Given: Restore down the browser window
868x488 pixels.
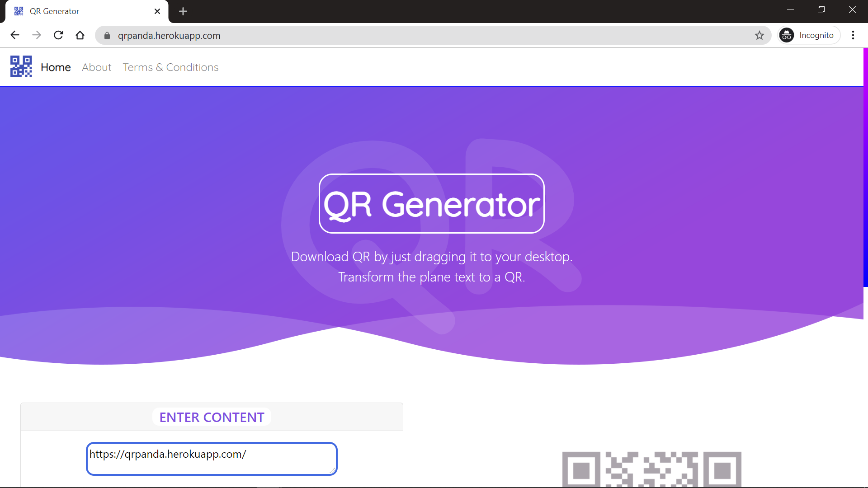Looking at the screenshot, I should 821,10.
